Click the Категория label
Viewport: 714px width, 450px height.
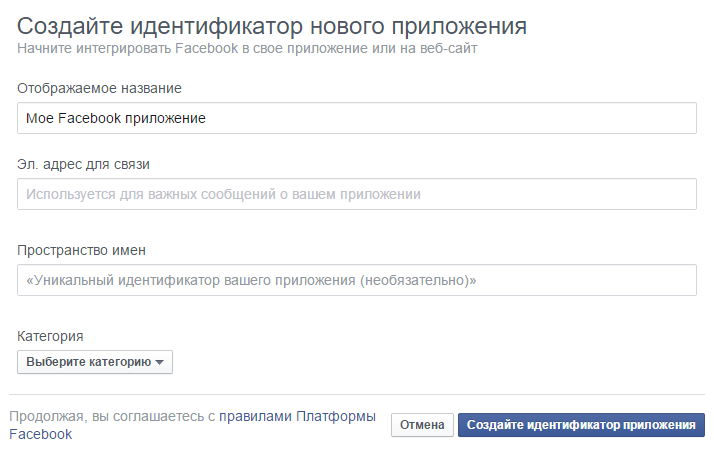(50, 336)
